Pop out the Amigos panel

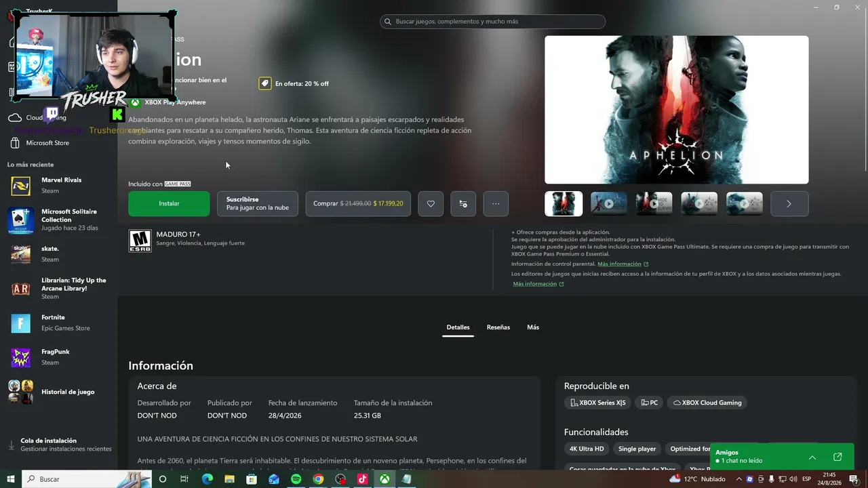tap(837, 457)
